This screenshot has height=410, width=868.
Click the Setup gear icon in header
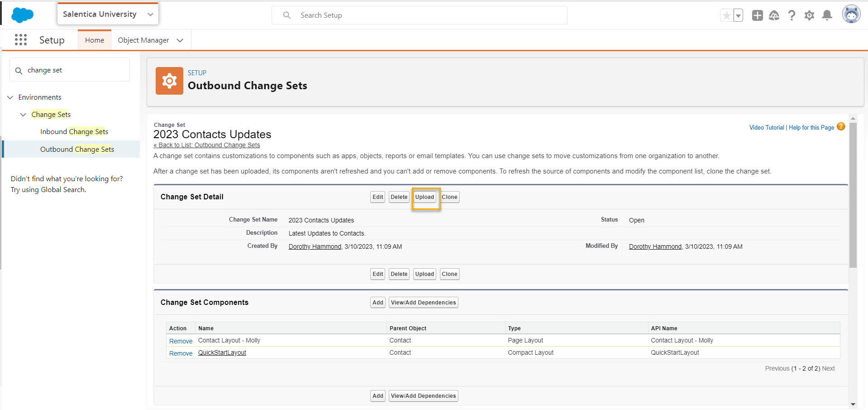809,15
